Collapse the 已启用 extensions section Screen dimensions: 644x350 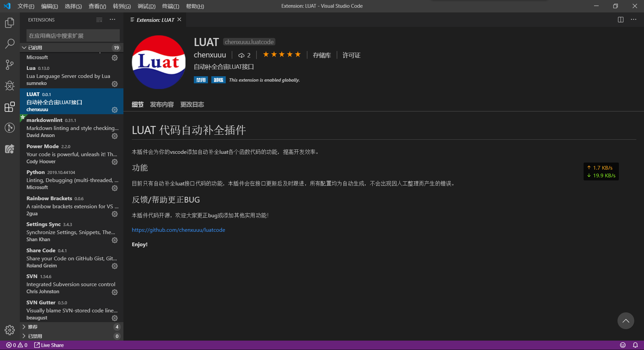click(71, 48)
